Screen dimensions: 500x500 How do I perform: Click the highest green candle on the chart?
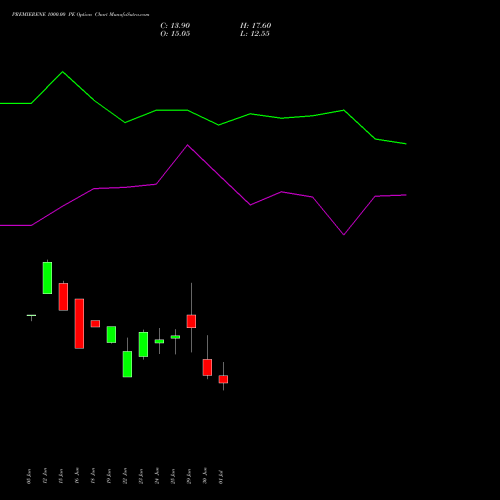pyautogui.click(x=47, y=278)
